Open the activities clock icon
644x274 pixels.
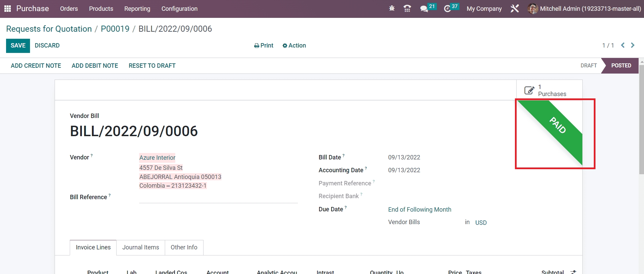point(448,8)
